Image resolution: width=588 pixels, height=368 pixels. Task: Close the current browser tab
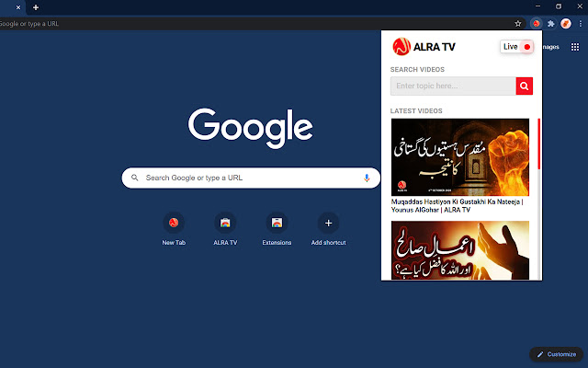tap(18, 7)
